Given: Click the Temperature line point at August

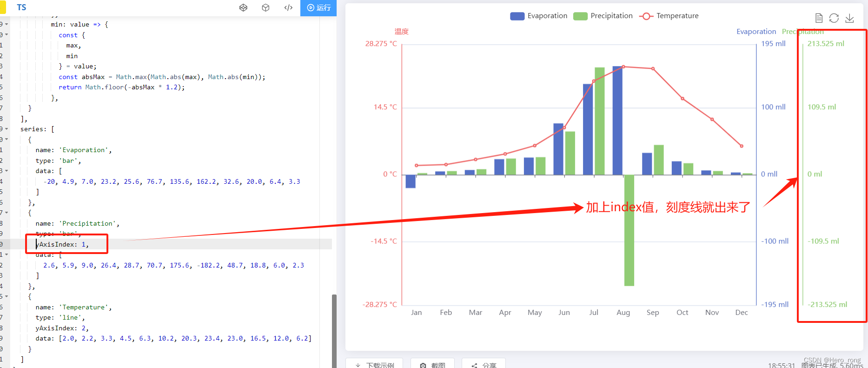Looking at the screenshot, I should (x=623, y=67).
